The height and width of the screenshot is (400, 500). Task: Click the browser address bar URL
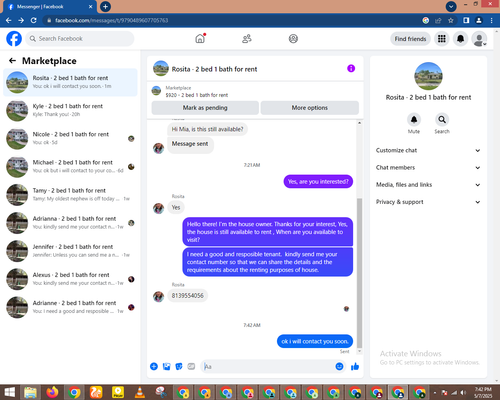[112, 20]
